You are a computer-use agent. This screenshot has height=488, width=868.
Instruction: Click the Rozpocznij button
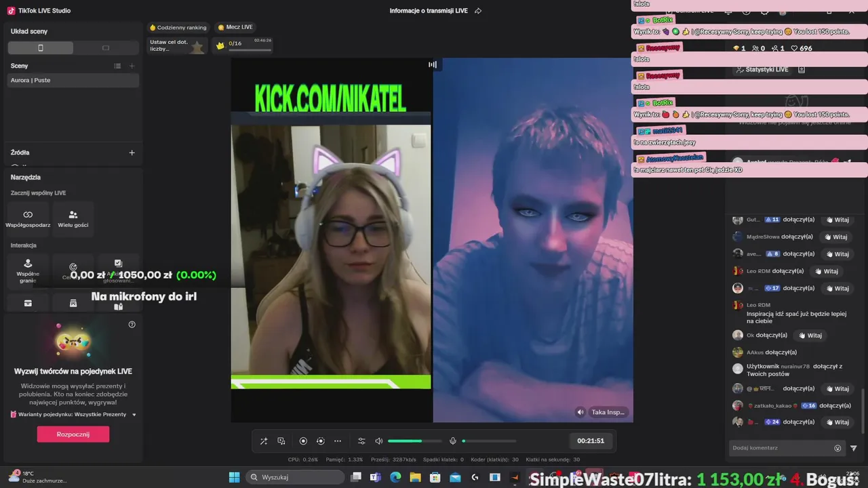tap(73, 434)
